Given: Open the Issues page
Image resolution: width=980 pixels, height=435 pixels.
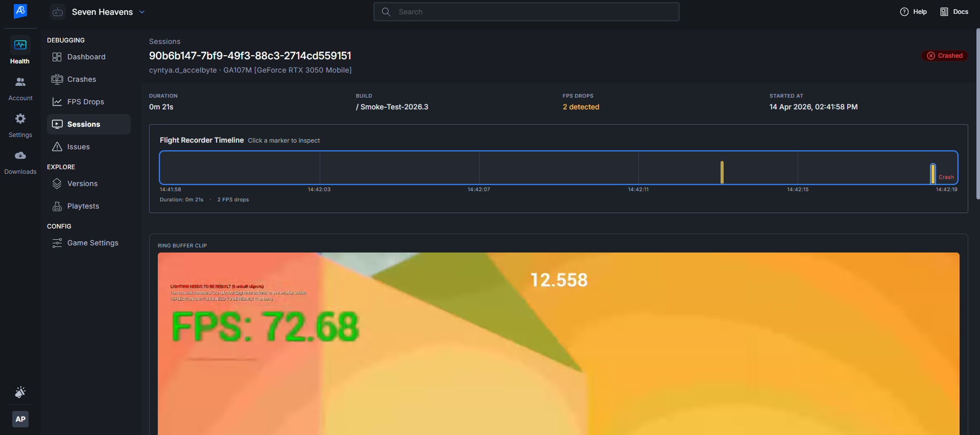Looking at the screenshot, I should (78, 147).
